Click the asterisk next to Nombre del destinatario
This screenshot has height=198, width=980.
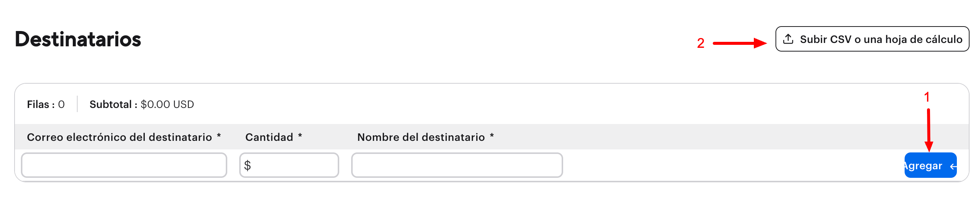click(491, 136)
